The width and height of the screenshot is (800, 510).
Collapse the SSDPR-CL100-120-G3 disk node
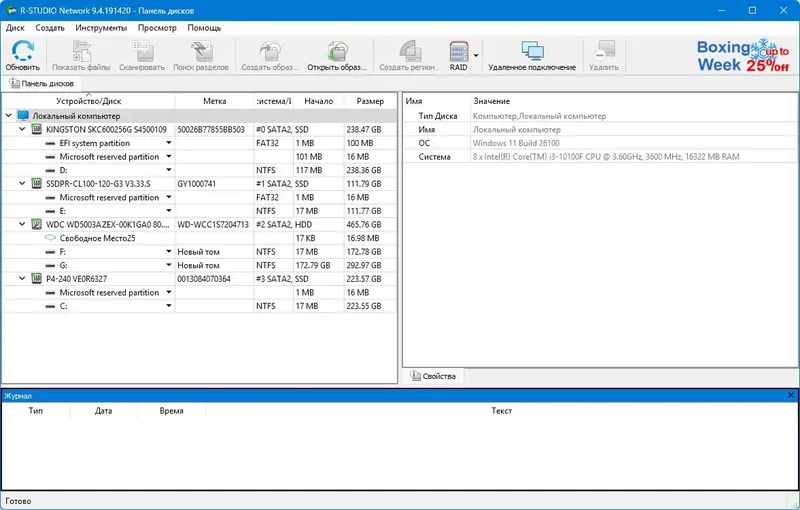(22, 184)
